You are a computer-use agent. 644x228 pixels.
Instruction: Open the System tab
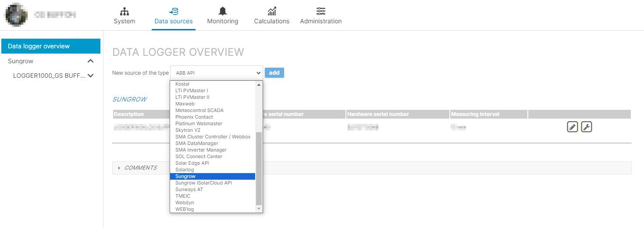tap(125, 16)
